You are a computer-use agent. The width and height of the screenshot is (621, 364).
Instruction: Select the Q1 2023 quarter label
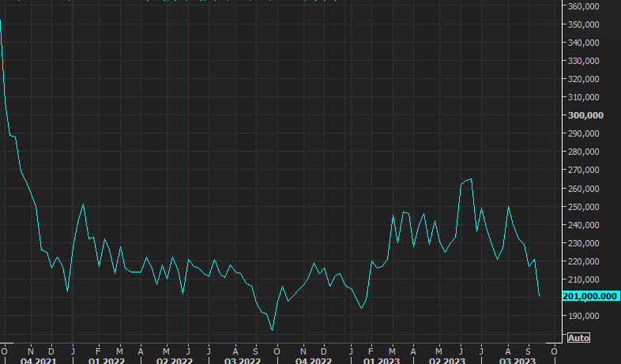click(x=380, y=360)
